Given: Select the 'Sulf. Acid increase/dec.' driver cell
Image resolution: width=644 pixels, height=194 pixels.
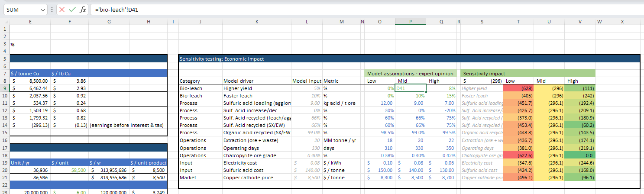Looking at the screenshot, I should click(x=256, y=110).
